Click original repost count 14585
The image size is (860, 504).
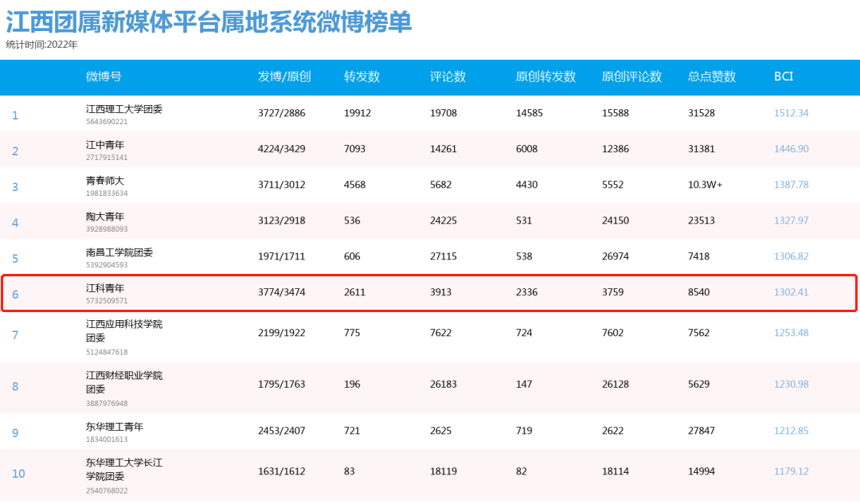click(530, 113)
